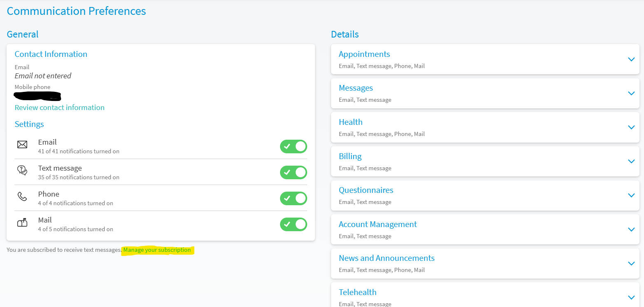This screenshot has height=307, width=644.
Task: Turn off Email notifications toggle
Action: click(293, 146)
